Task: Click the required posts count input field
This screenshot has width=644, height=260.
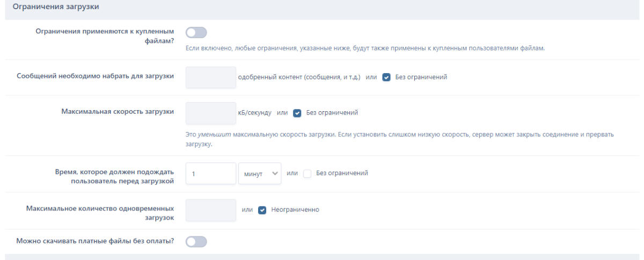Action: [210, 77]
